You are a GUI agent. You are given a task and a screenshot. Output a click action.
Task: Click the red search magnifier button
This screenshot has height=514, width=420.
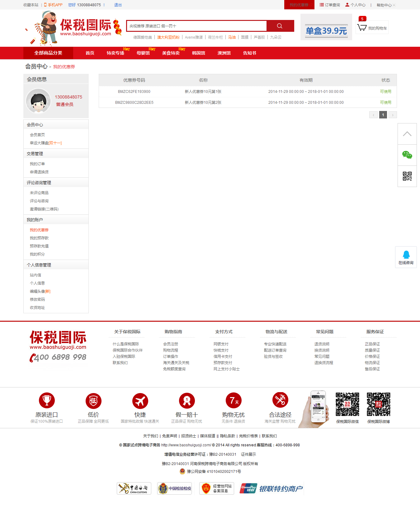click(280, 26)
